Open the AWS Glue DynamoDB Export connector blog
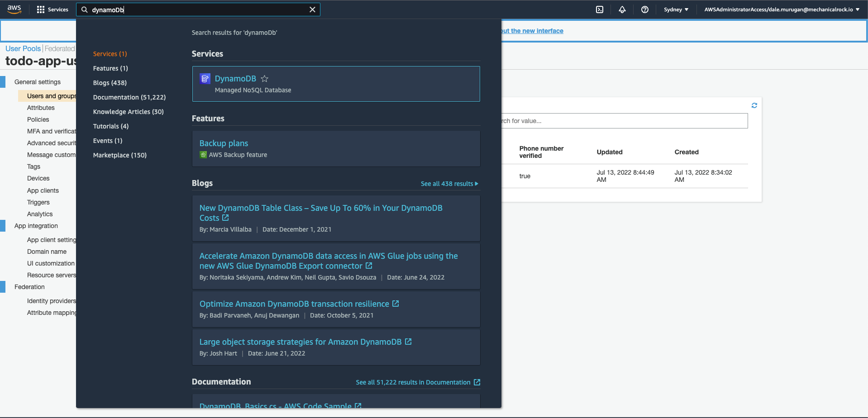 (329, 261)
